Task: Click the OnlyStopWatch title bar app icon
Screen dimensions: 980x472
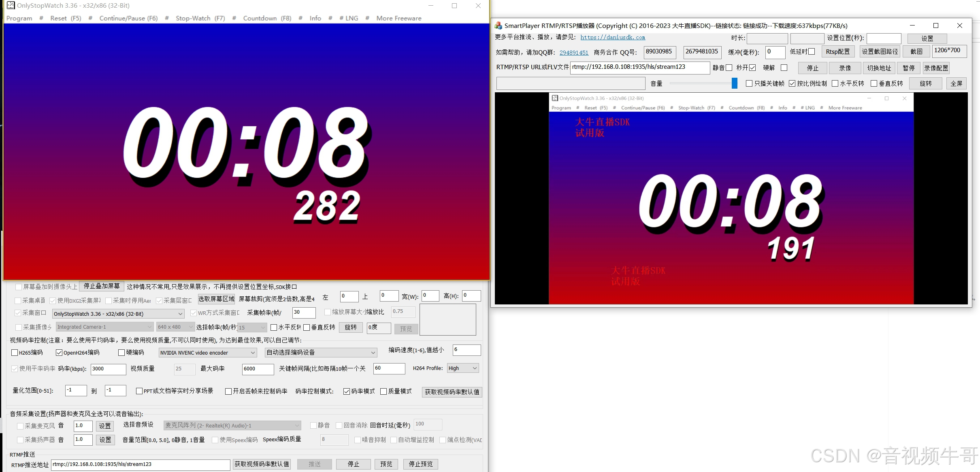Action: (x=11, y=6)
